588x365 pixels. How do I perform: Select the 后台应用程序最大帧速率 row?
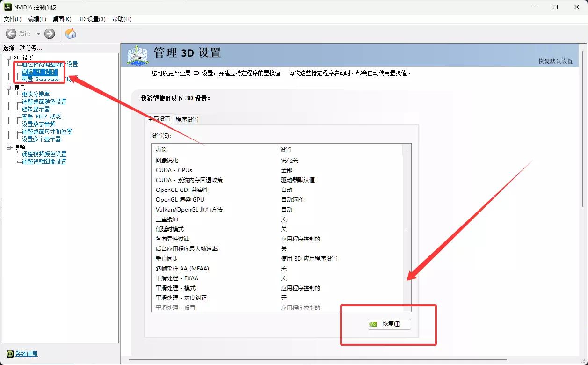277,249
